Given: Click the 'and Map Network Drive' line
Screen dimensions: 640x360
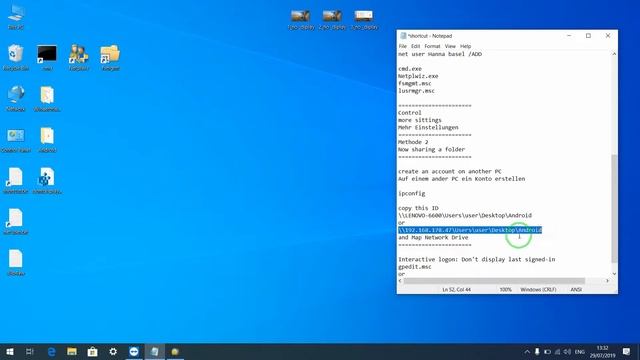Looking at the screenshot, I should (x=433, y=237).
